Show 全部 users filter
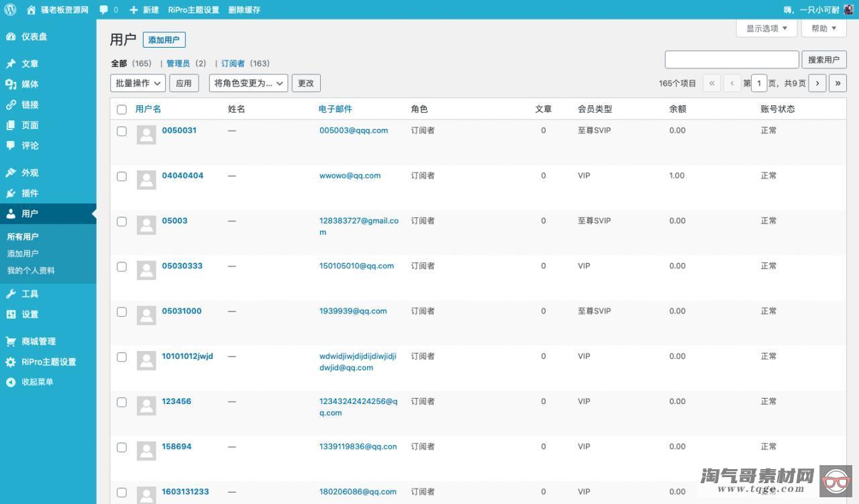This screenshot has width=859, height=504. (119, 63)
